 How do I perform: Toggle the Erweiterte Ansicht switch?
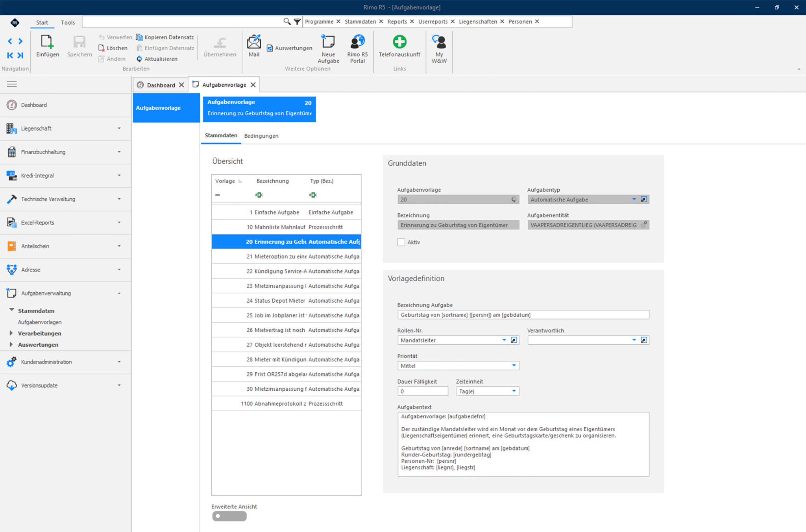(229, 516)
